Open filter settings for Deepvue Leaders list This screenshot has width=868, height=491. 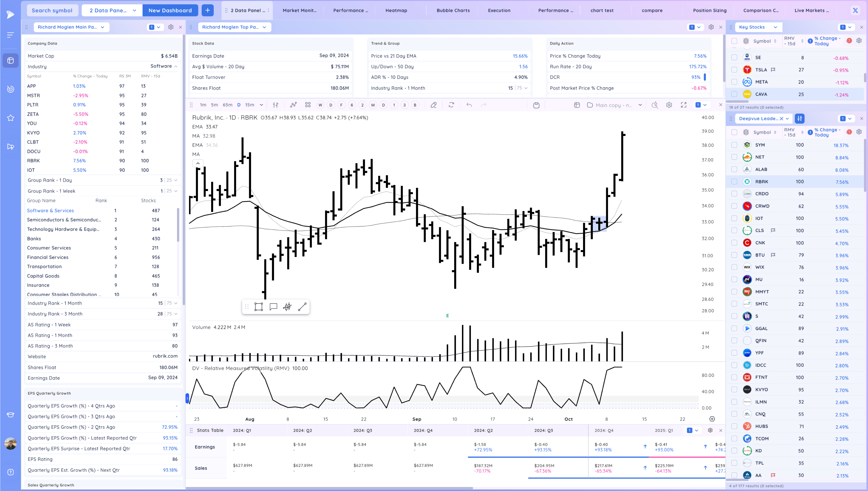click(x=799, y=118)
